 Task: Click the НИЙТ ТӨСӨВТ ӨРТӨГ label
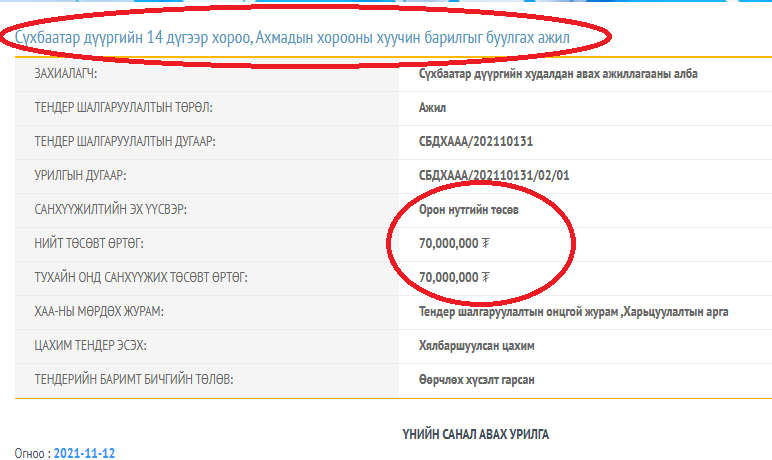pos(95,243)
